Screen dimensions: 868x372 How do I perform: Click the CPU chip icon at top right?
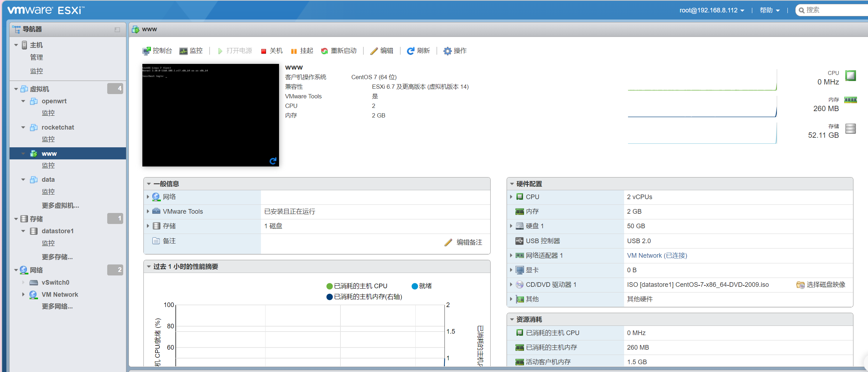point(851,76)
